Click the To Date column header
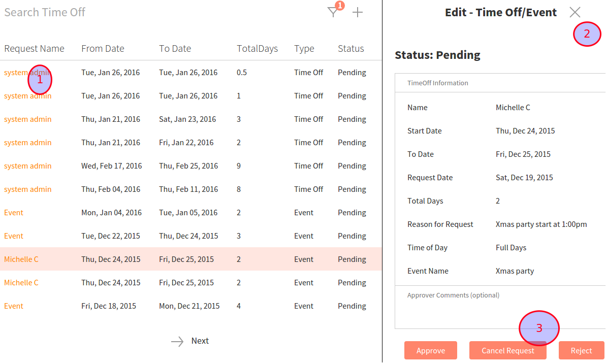 (x=175, y=49)
